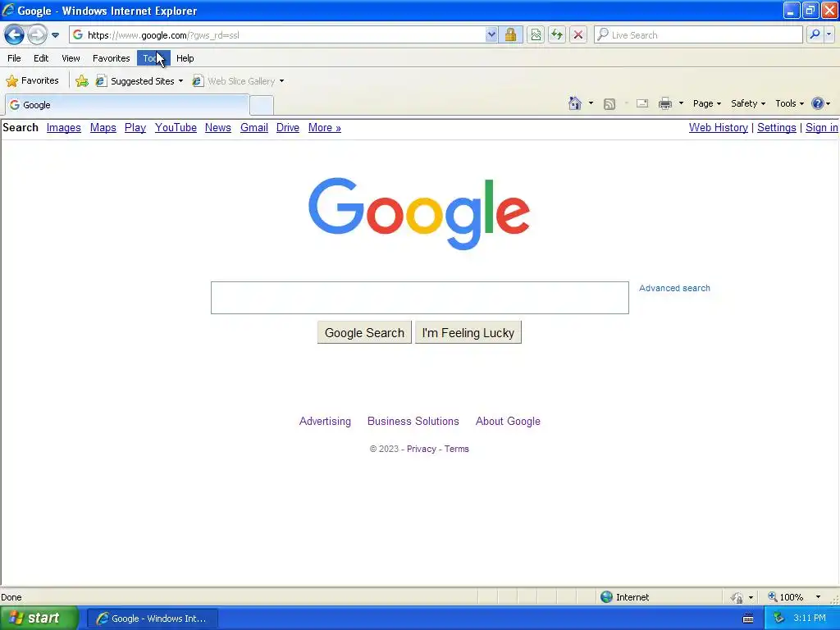The width and height of the screenshot is (840, 630).
Task: Click the Add to Favorites Bar icon
Action: click(x=81, y=81)
